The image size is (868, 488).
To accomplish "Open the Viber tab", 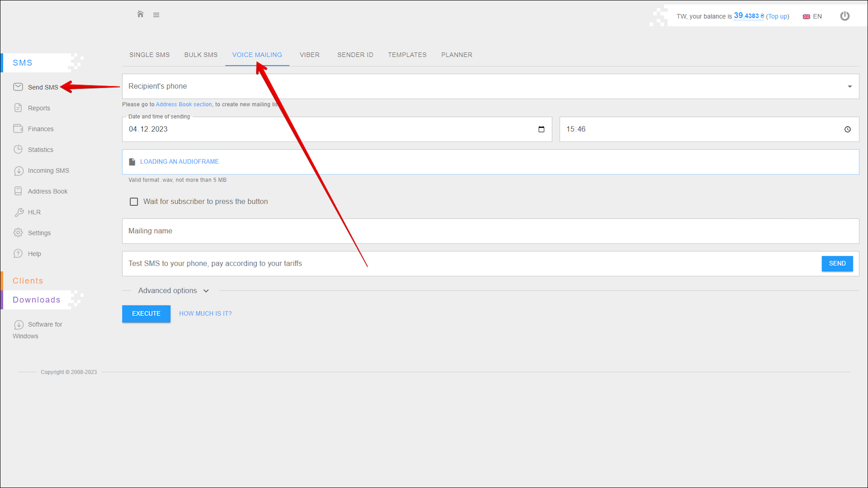I will click(309, 55).
